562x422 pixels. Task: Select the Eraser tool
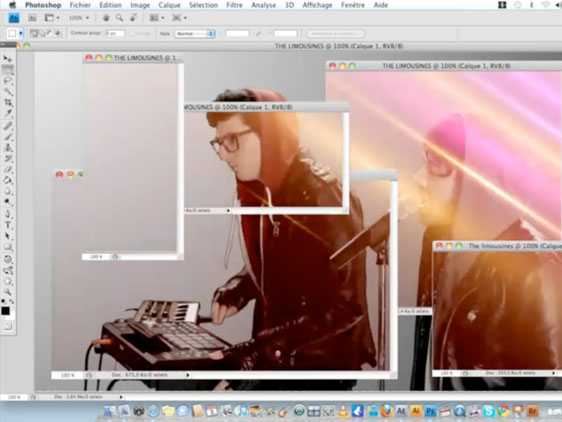tap(7, 170)
